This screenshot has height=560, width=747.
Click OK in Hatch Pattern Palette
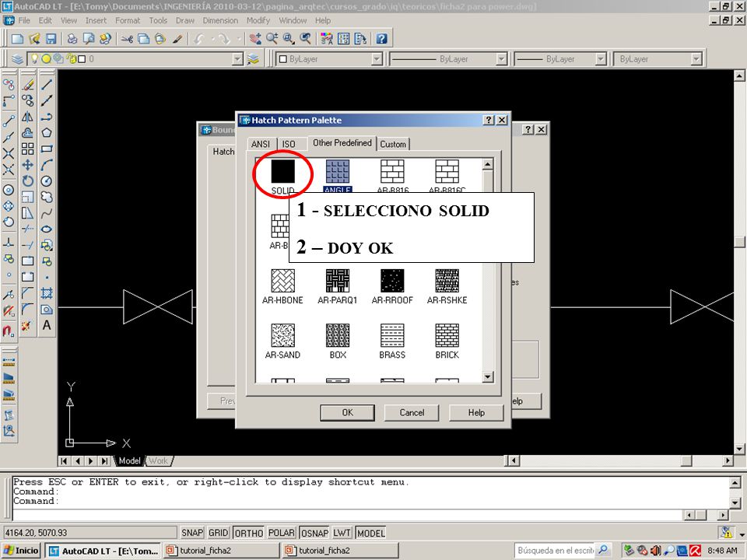(x=347, y=412)
